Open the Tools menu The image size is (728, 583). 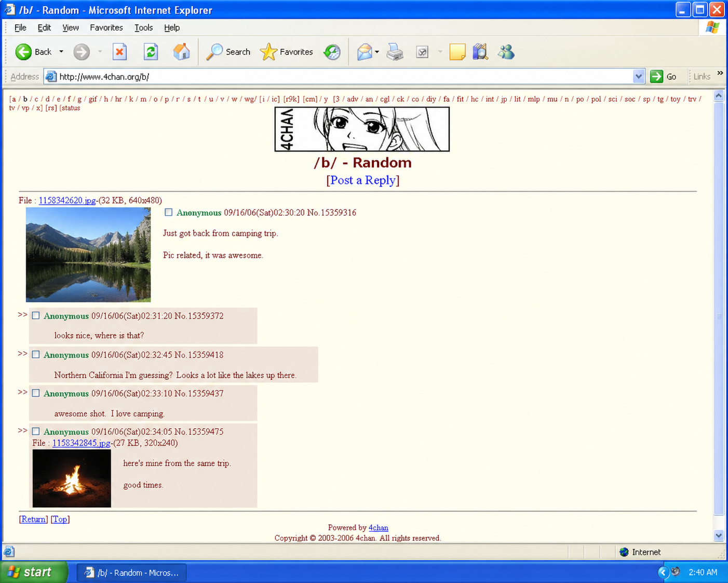143,28
